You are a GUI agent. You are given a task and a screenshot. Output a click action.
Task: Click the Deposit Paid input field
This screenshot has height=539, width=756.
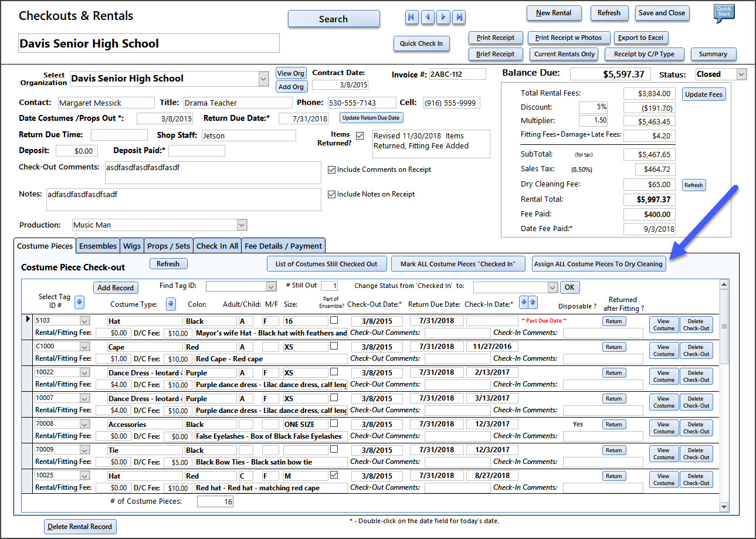[196, 151]
